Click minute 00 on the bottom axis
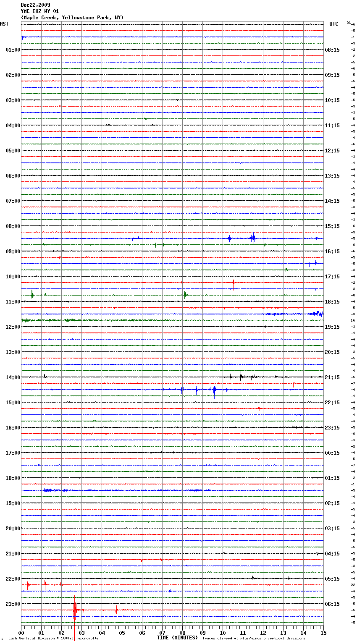357x644 pixels. [21, 633]
